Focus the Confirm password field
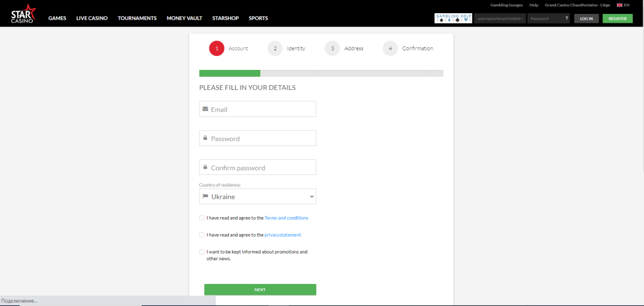Viewport: 644px width, 306px height. click(257, 167)
